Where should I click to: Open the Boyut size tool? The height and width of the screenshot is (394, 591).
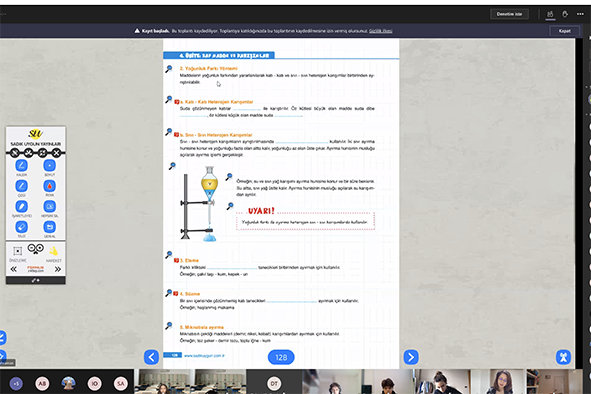(x=49, y=166)
